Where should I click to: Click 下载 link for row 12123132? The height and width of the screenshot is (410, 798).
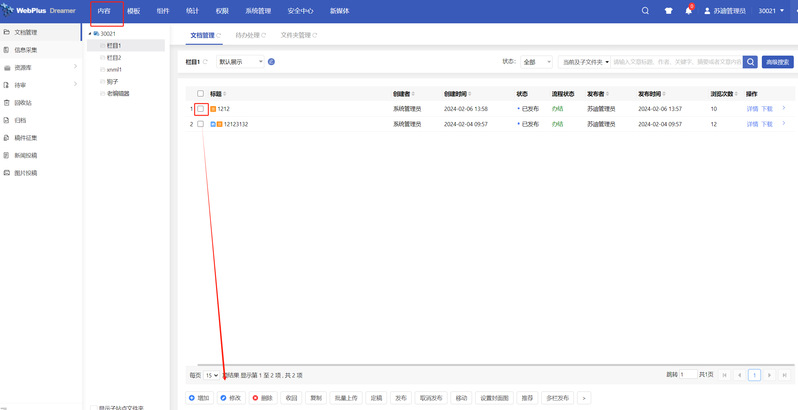(x=766, y=124)
